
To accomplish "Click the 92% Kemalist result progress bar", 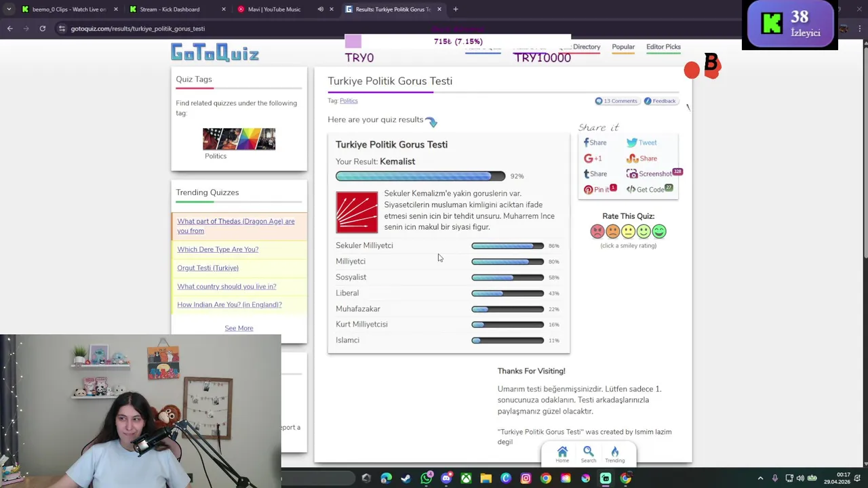I will pos(420,176).
